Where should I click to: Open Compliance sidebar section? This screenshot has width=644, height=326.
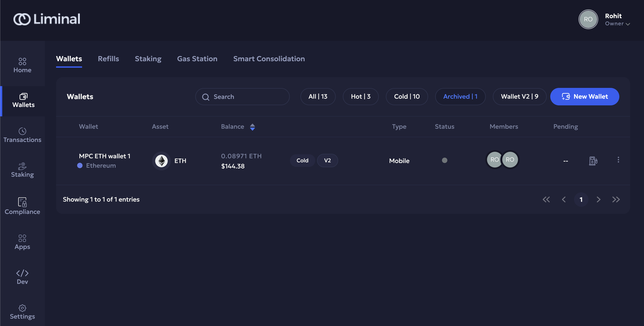pyautogui.click(x=22, y=206)
